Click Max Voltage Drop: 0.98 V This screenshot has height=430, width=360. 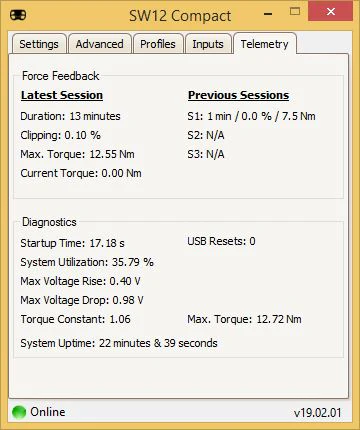tap(82, 300)
